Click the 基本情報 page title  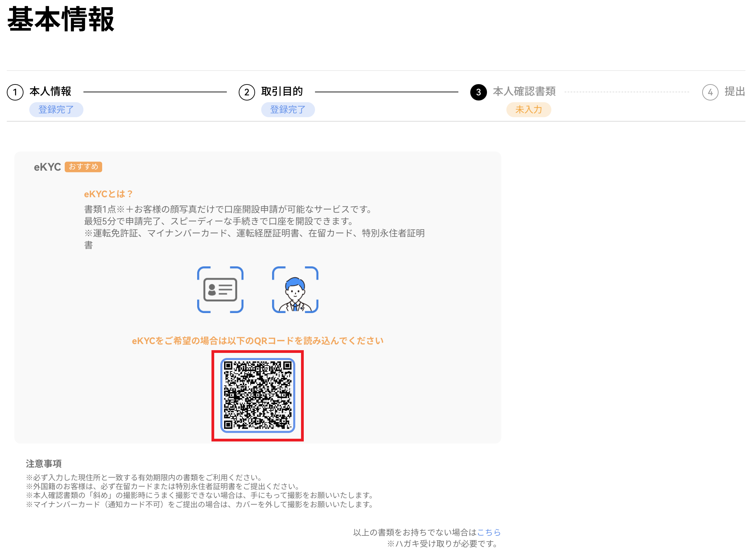(x=61, y=19)
